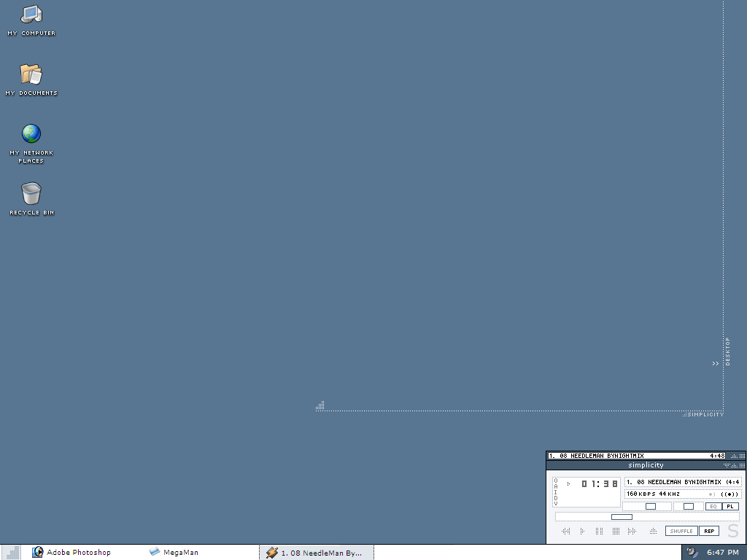
Task: Click the song position seek slider handle
Action: coord(622,517)
